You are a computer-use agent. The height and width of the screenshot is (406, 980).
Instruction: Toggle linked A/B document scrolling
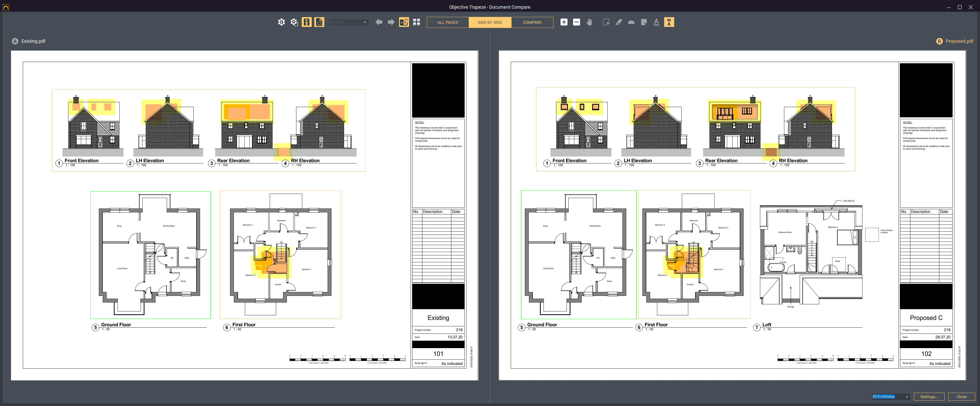404,22
